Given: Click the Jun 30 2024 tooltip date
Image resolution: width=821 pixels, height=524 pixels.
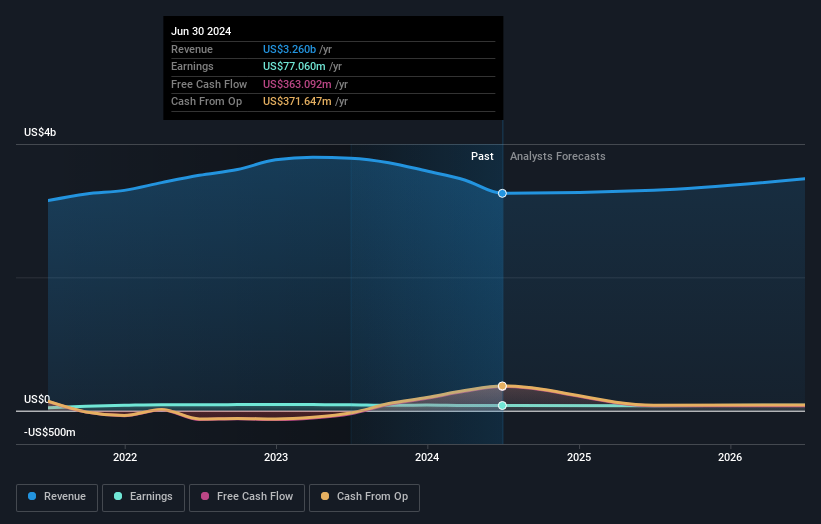Looking at the screenshot, I should (201, 31).
